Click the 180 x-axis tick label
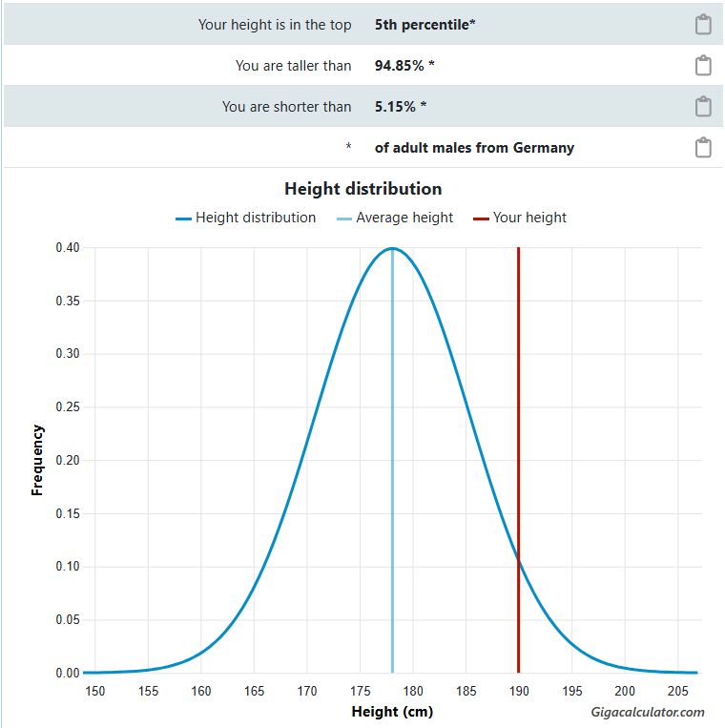The image size is (725, 728). pyautogui.click(x=413, y=691)
